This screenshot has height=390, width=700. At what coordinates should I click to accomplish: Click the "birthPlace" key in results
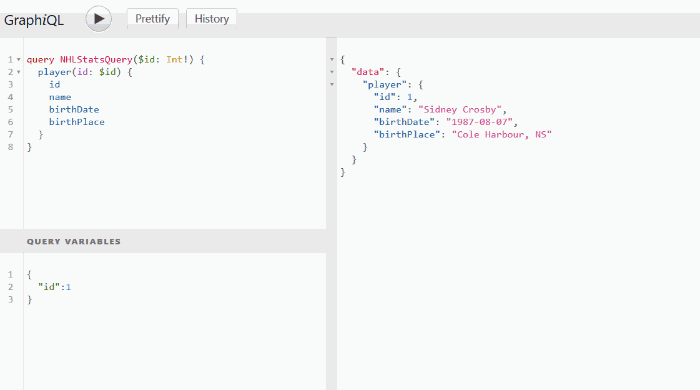pyautogui.click(x=407, y=134)
